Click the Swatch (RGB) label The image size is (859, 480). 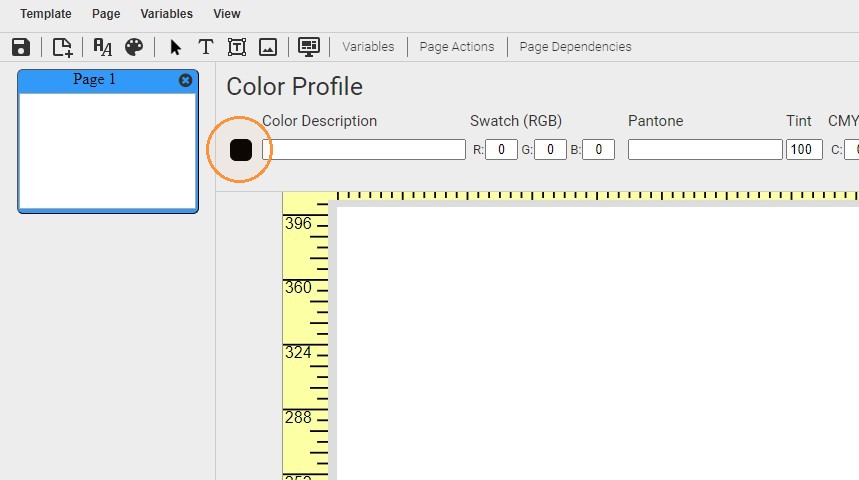(x=516, y=121)
